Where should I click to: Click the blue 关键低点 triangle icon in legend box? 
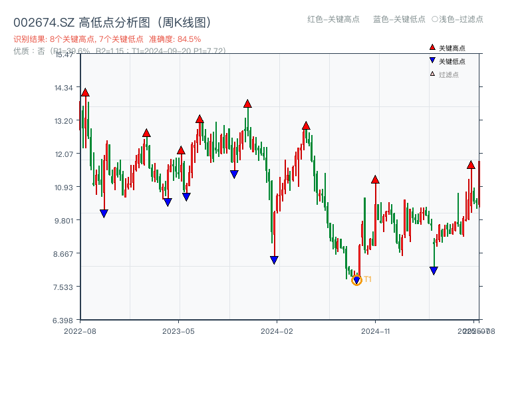pyautogui.click(x=432, y=61)
